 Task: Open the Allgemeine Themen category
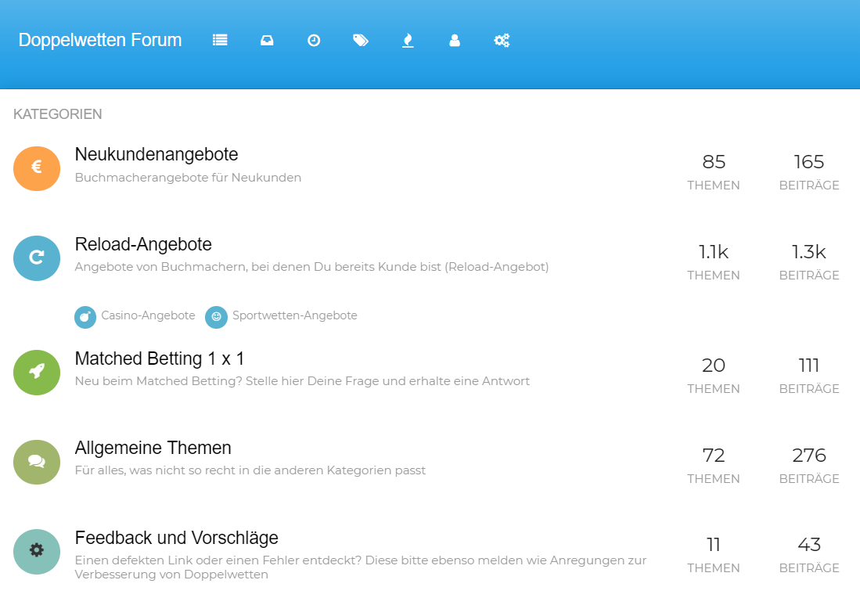click(153, 448)
